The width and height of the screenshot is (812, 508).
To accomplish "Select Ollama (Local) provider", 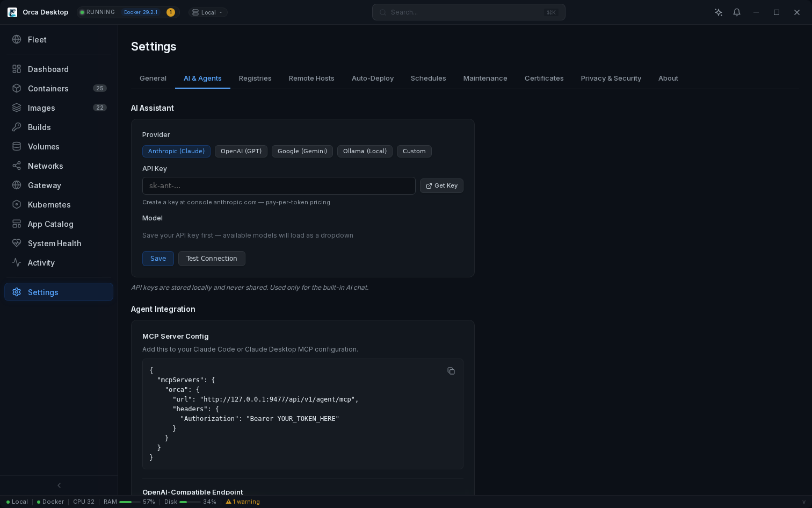I will pyautogui.click(x=365, y=151).
